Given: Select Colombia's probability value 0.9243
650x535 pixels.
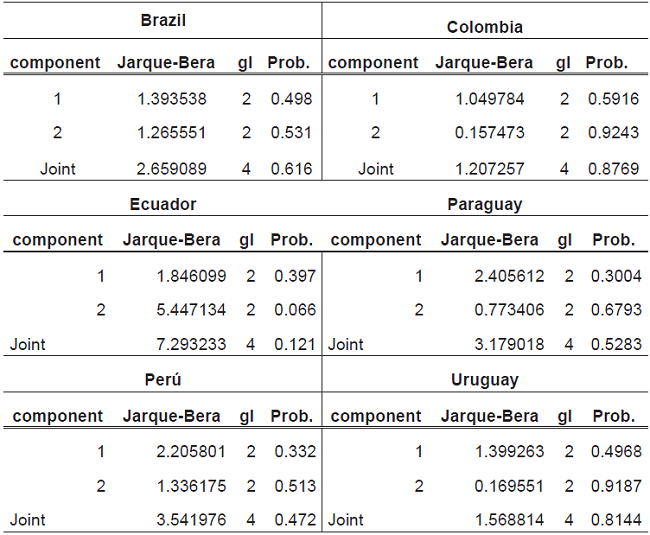Looking at the screenshot, I should pyautogui.click(x=606, y=133).
